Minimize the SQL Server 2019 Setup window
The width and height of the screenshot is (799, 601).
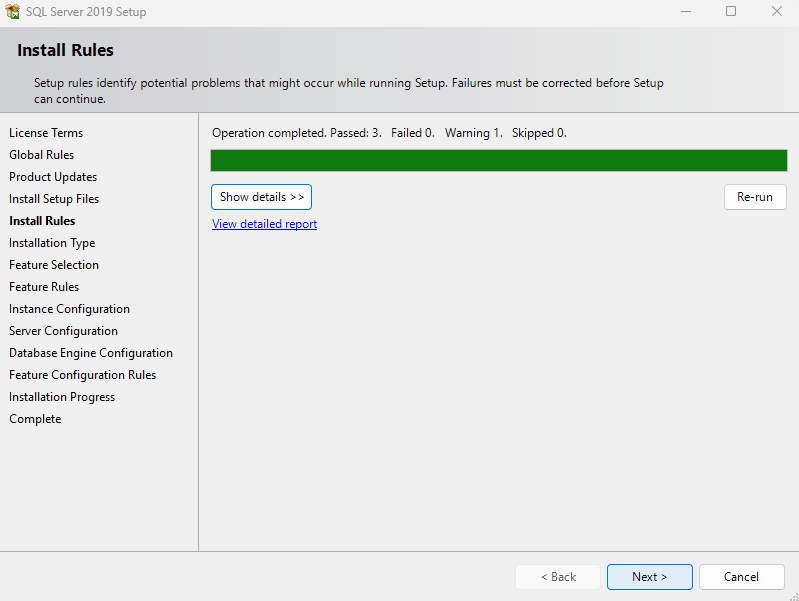[686, 11]
